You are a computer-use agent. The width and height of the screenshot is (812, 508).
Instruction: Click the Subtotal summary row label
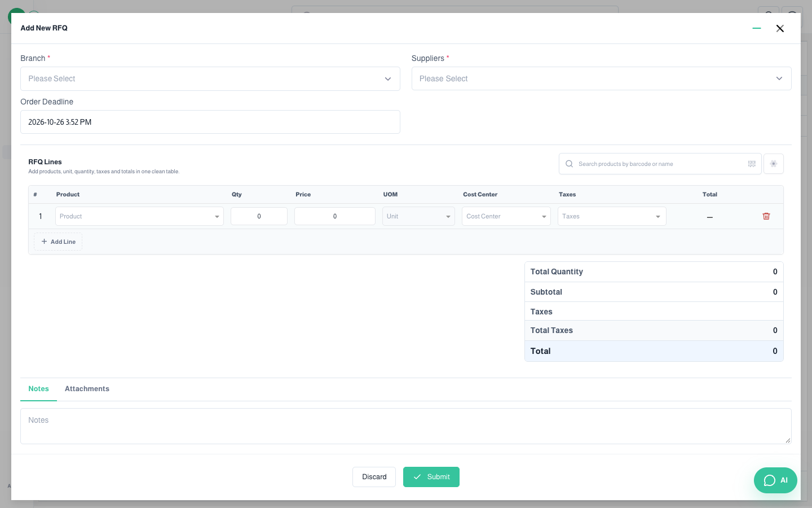click(546, 292)
